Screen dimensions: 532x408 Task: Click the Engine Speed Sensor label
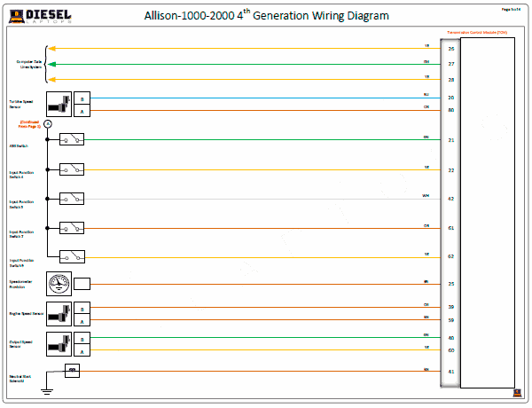(27, 314)
